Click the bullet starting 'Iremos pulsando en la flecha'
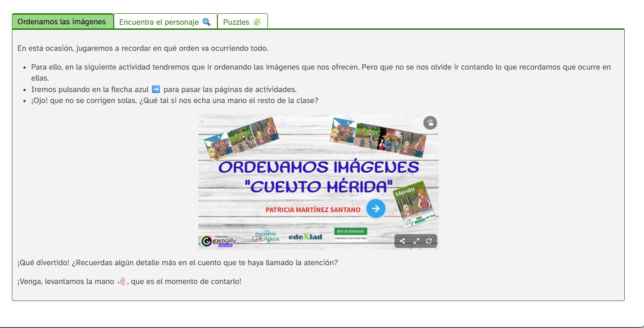This screenshot has height=328, width=644. point(164,89)
